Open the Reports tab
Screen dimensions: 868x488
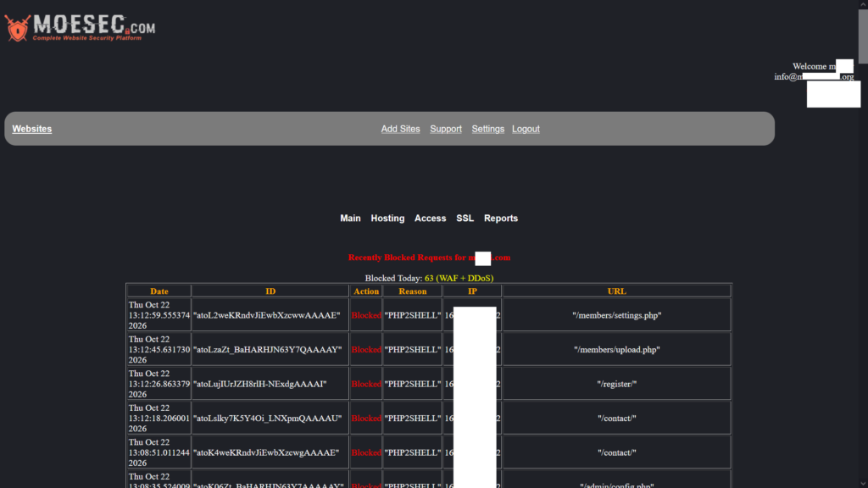[x=501, y=219]
